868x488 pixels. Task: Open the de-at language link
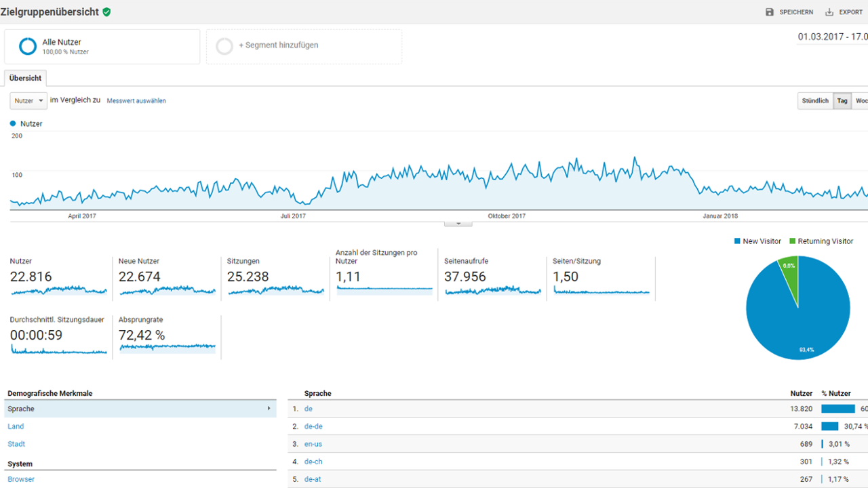313,479
